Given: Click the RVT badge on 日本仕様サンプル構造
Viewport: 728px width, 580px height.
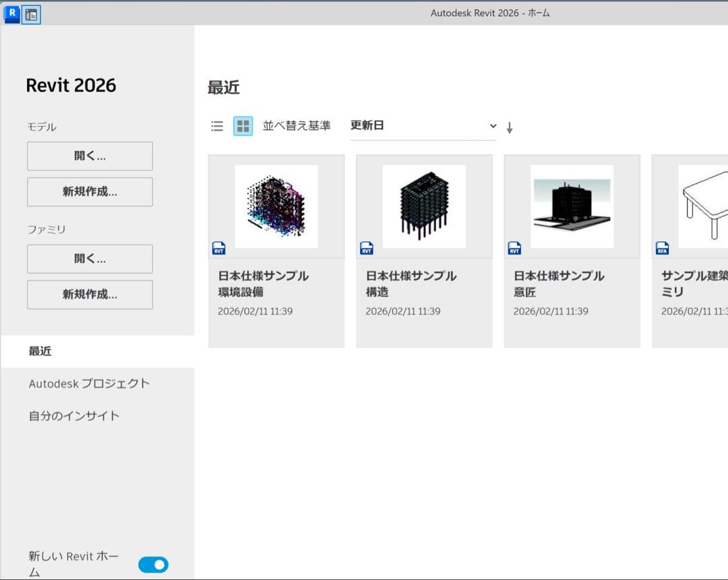Looking at the screenshot, I should pos(366,248).
